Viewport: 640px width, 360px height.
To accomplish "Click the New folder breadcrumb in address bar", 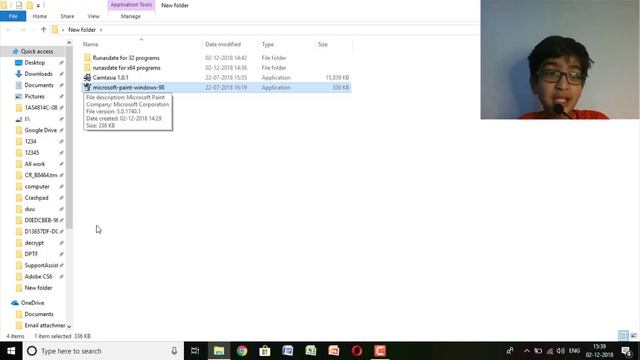I will click(x=82, y=30).
